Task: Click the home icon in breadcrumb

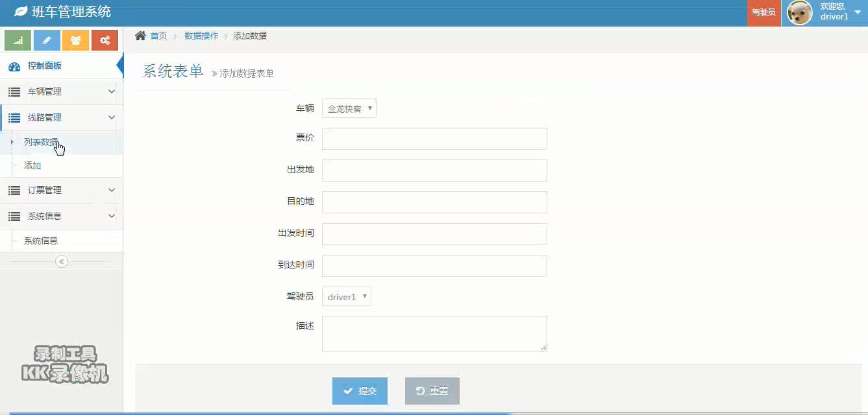Action: (140, 36)
